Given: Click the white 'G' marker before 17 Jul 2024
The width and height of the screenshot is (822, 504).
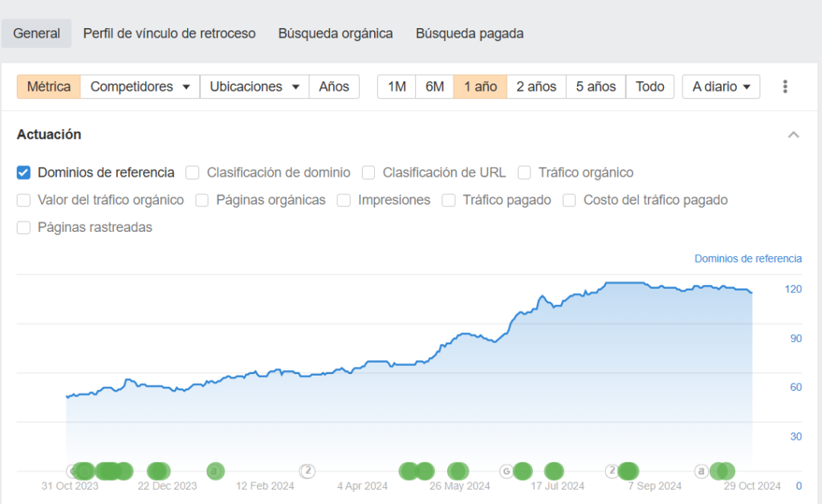Looking at the screenshot, I should pyautogui.click(x=506, y=471).
